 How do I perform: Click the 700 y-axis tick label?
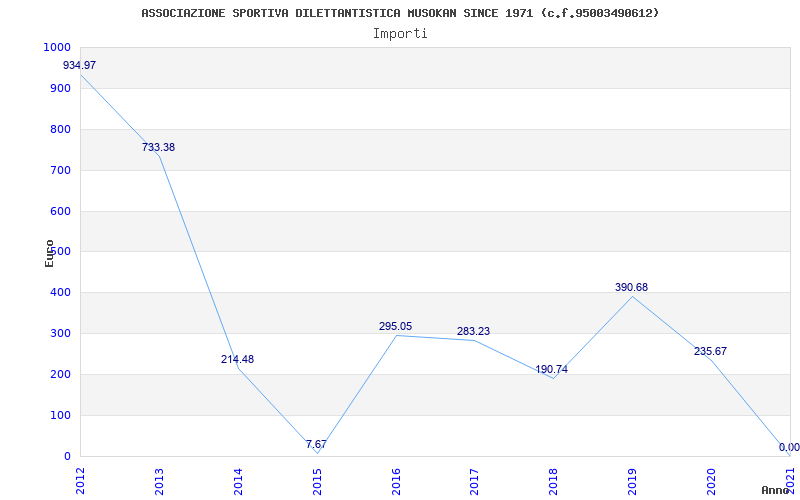click(x=60, y=170)
